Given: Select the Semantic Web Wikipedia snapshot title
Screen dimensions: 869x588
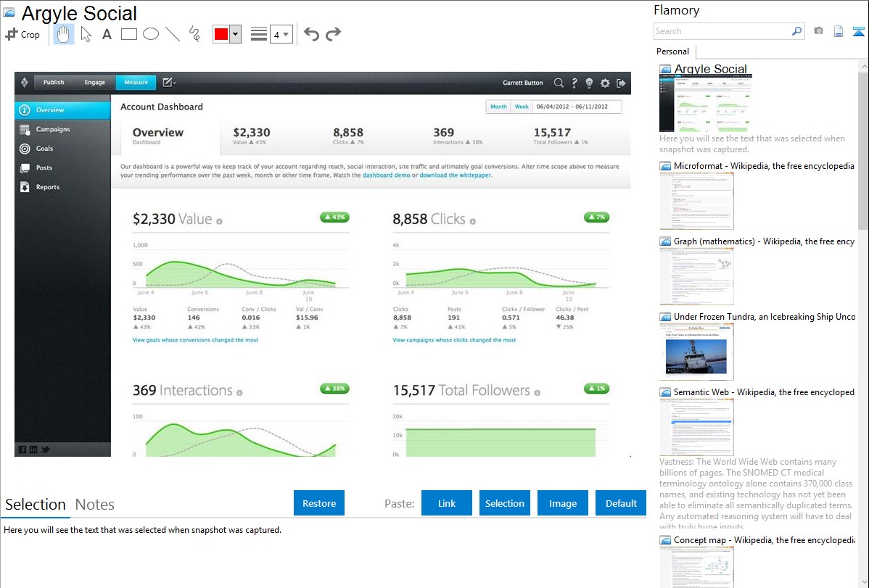Looking at the screenshot, I should (x=764, y=392).
